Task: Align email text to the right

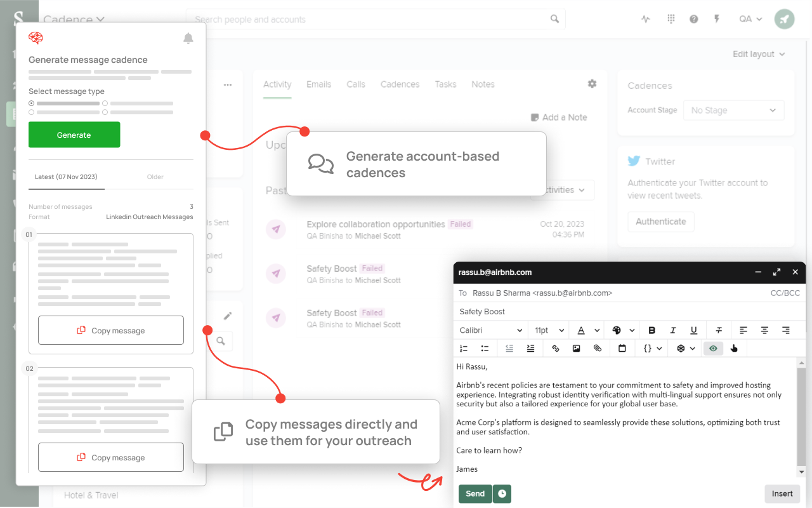Action: point(786,330)
